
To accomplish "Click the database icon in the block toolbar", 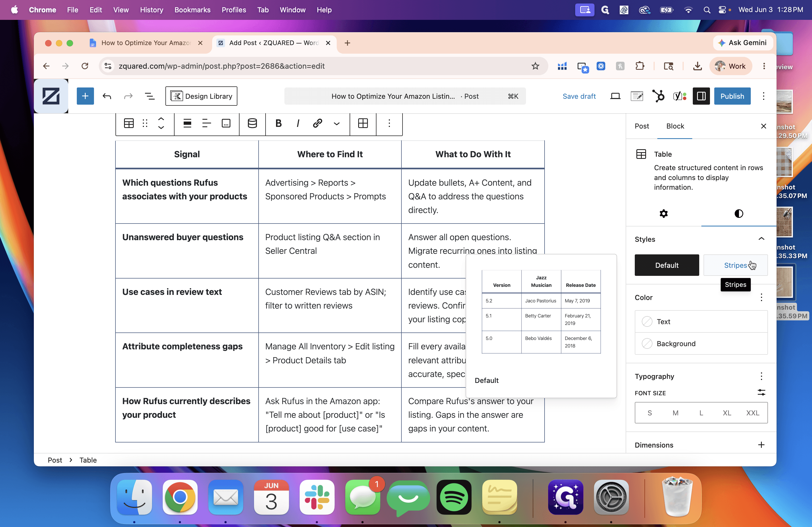I will pos(252,123).
